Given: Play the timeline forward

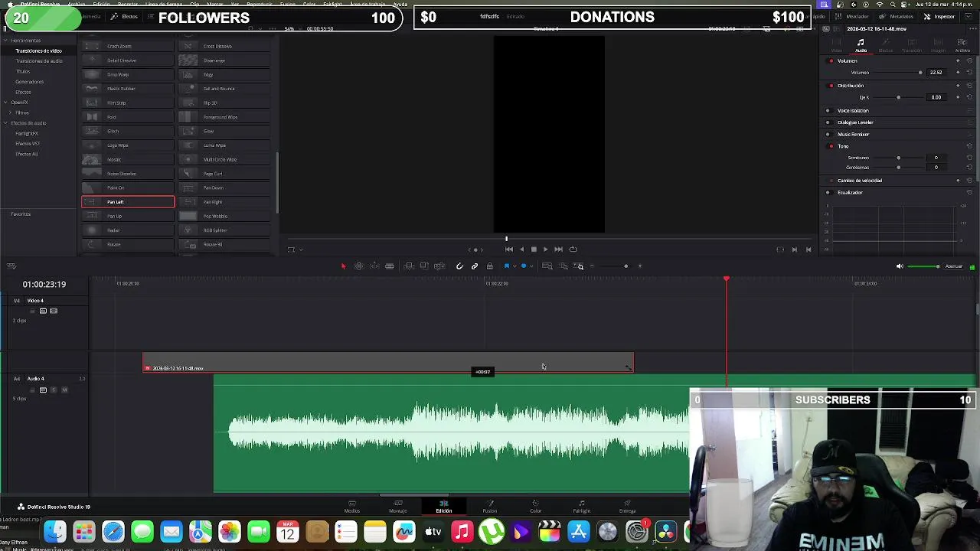Looking at the screenshot, I should (x=545, y=249).
